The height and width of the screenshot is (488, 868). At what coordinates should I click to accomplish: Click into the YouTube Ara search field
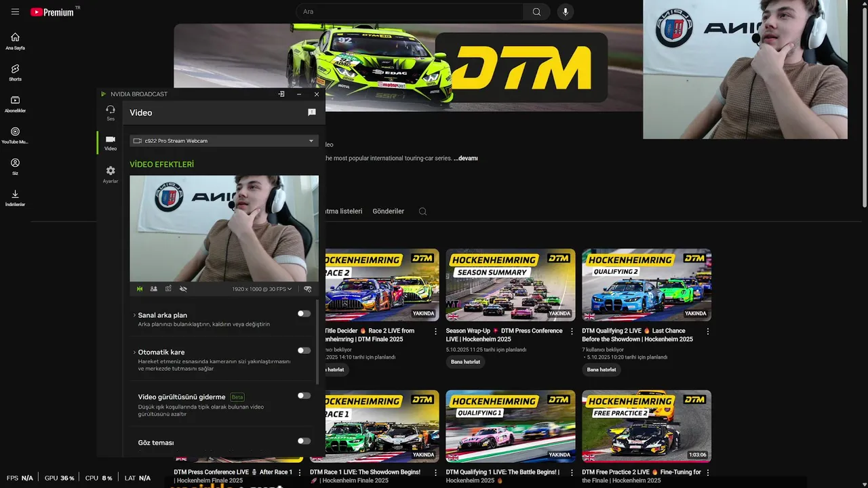[410, 12]
